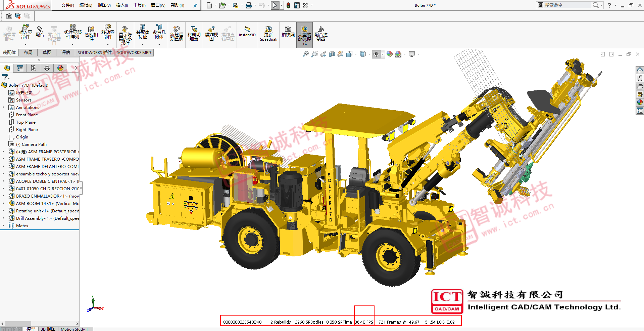Click View Orientation cube icon
This screenshot has width=644, height=331.
[349, 54]
